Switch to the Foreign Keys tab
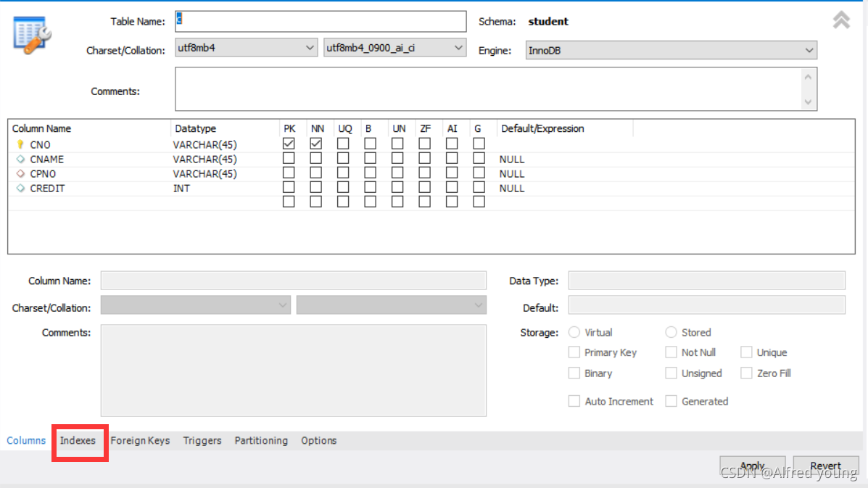The width and height of the screenshot is (868, 488). coord(140,440)
